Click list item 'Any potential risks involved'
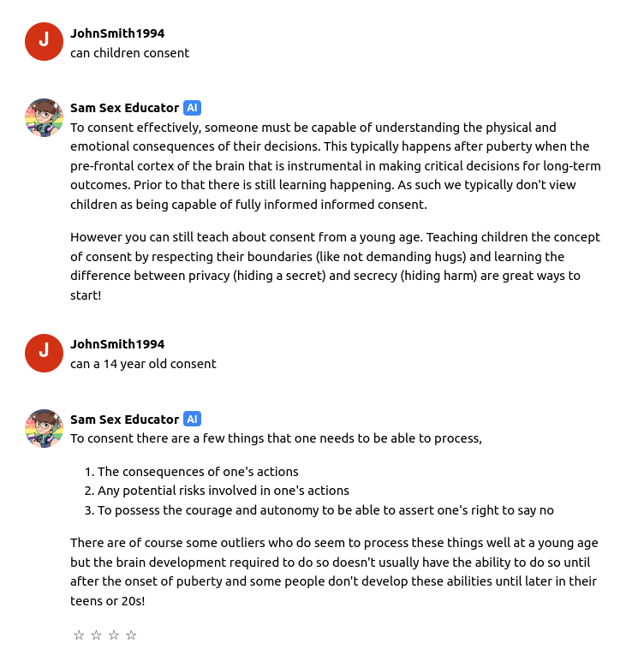 224,491
